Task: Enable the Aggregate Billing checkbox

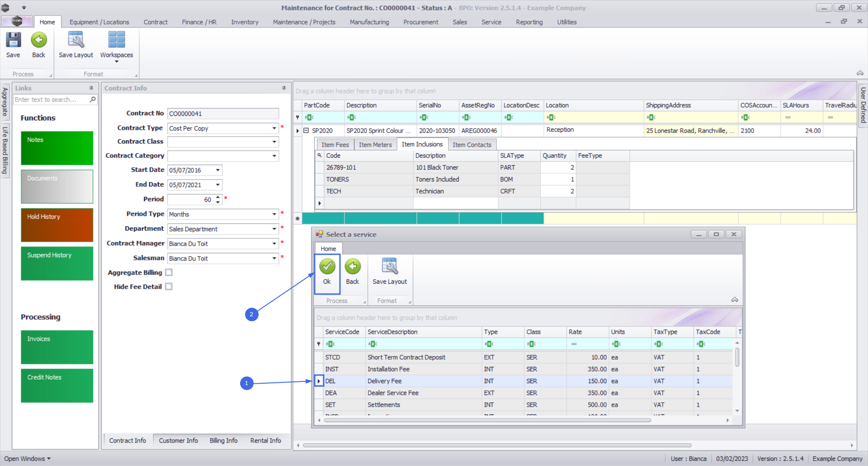Action: [x=169, y=272]
